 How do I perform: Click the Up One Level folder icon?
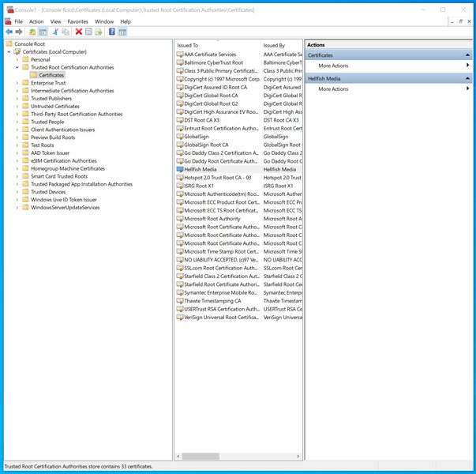[x=32, y=32]
